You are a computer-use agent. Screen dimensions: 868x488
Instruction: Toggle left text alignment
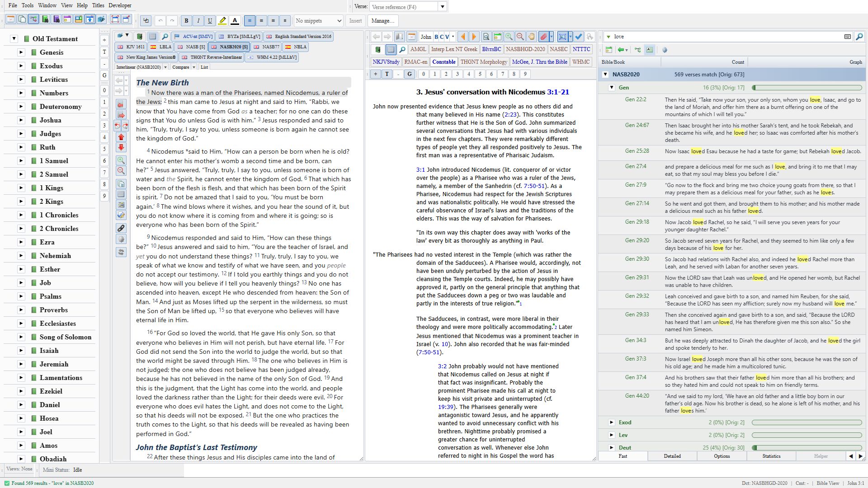coord(250,20)
